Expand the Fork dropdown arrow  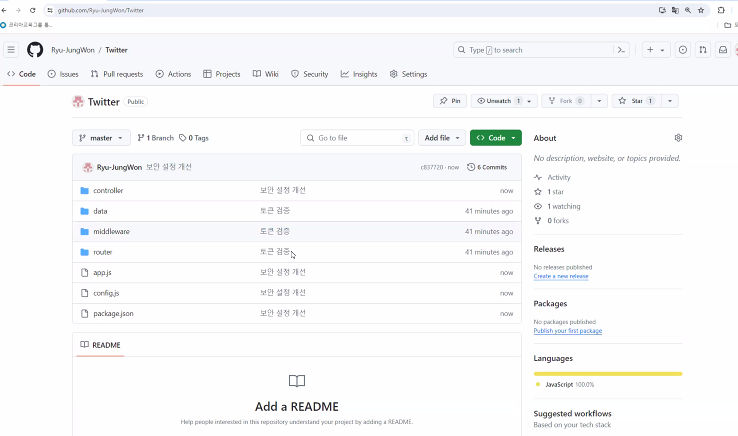pos(599,101)
